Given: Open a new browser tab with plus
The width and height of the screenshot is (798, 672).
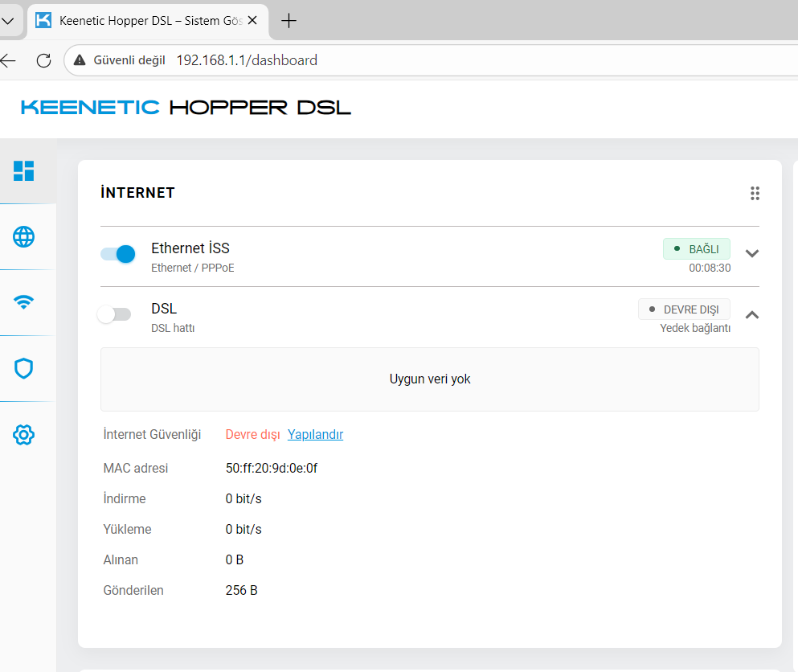Looking at the screenshot, I should pos(289,21).
